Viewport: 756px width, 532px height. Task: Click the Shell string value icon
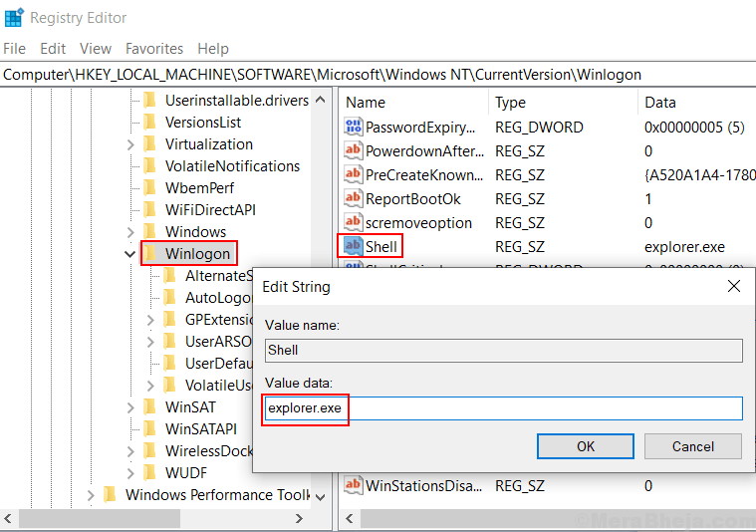353,246
